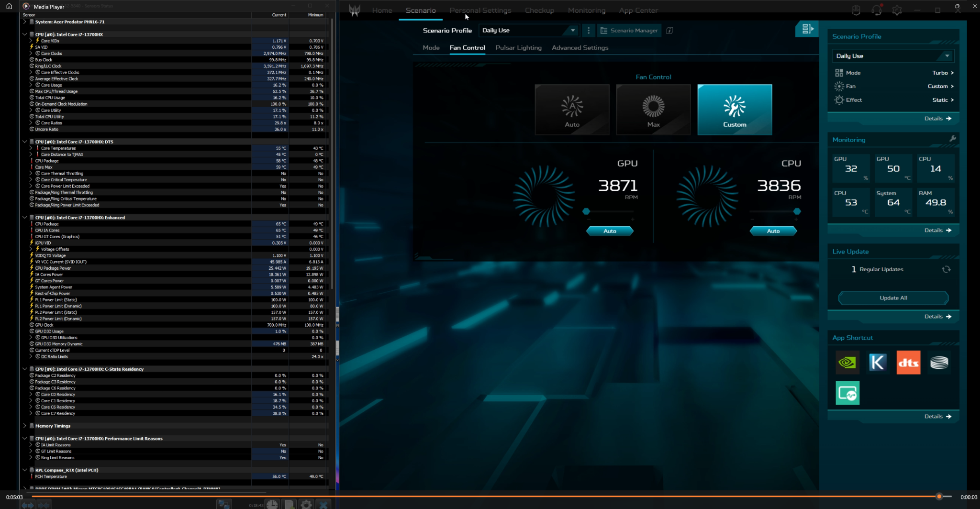Collapse the right sidebar with the panel arrow icon
Screen dimensions: 980x509
point(807,29)
